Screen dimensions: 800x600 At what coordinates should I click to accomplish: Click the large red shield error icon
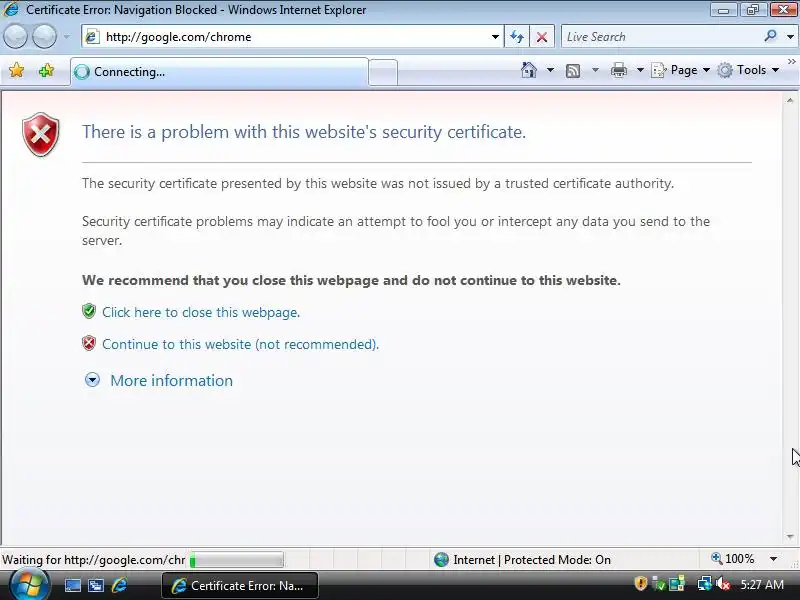pos(41,135)
